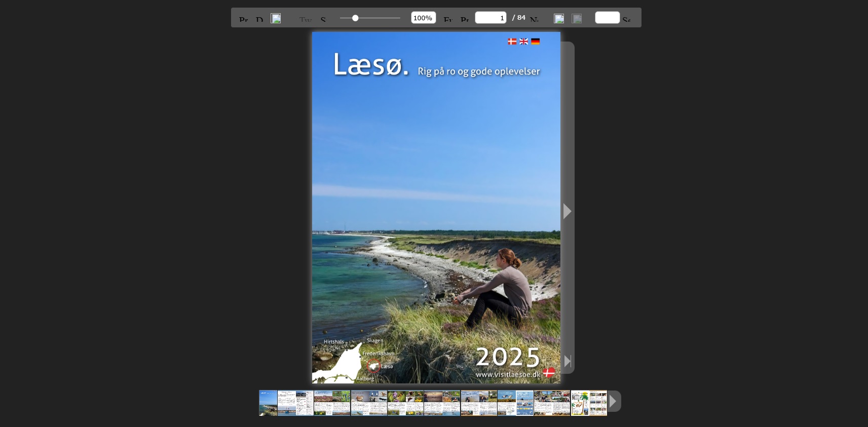Choose the German flag language icon
Screen dimensions: 868x427
pyautogui.click(x=535, y=42)
